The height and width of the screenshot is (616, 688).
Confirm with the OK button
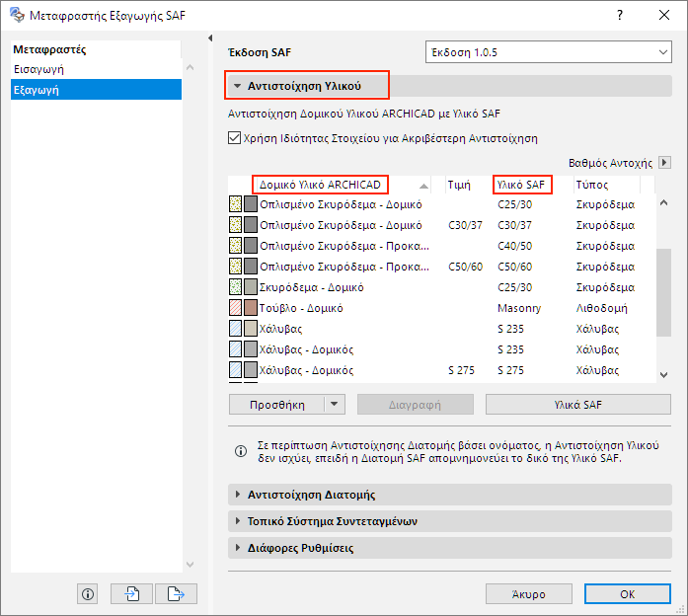(628, 594)
